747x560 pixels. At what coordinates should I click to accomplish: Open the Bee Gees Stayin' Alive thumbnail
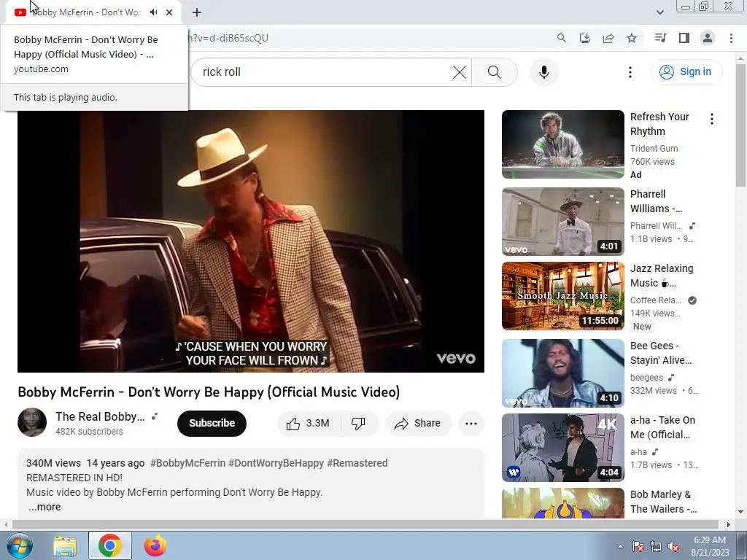coord(562,373)
